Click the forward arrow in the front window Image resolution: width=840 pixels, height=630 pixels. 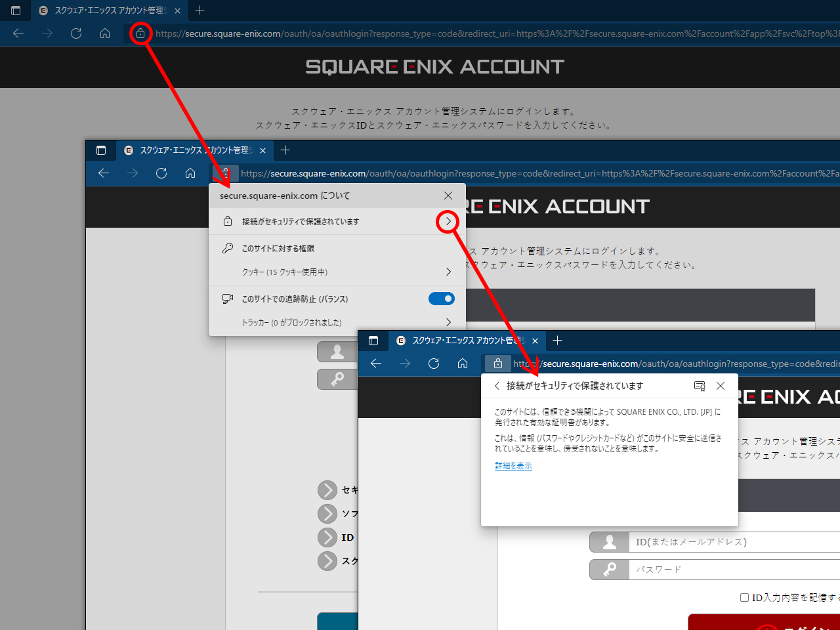click(405, 364)
